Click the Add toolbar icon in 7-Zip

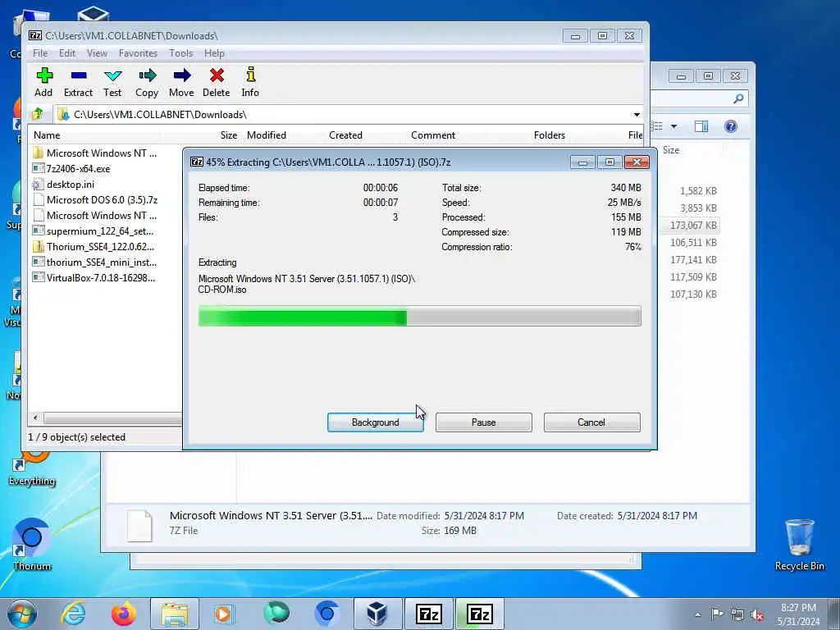pyautogui.click(x=44, y=82)
